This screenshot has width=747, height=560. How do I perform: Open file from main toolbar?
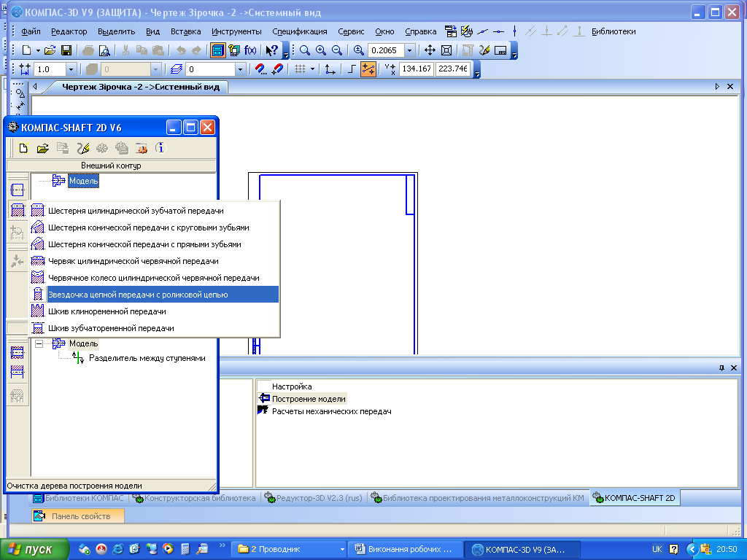[50, 50]
